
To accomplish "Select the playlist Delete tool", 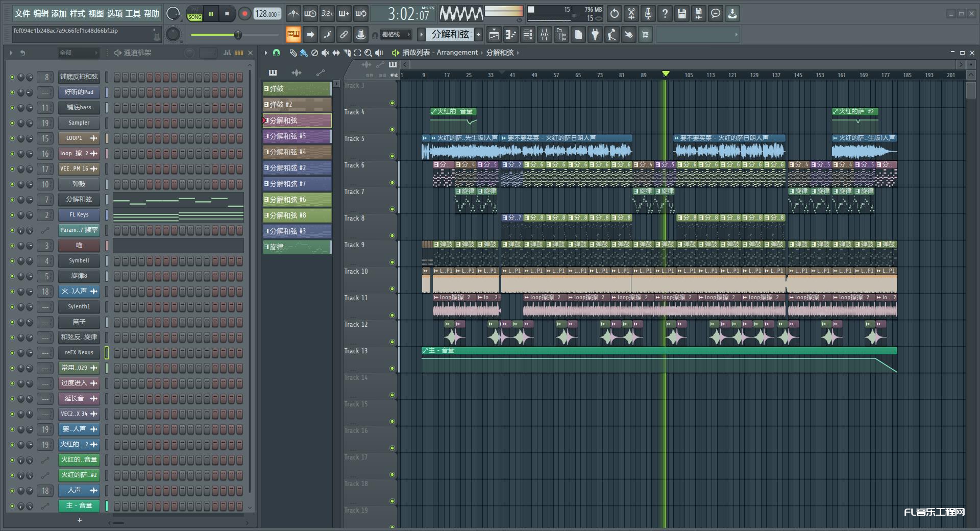I will point(314,53).
